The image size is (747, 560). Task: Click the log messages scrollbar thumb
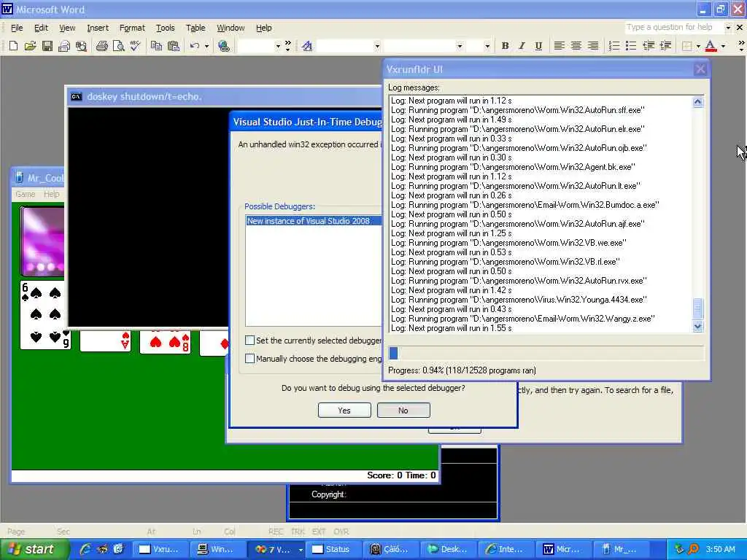click(697, 308)
